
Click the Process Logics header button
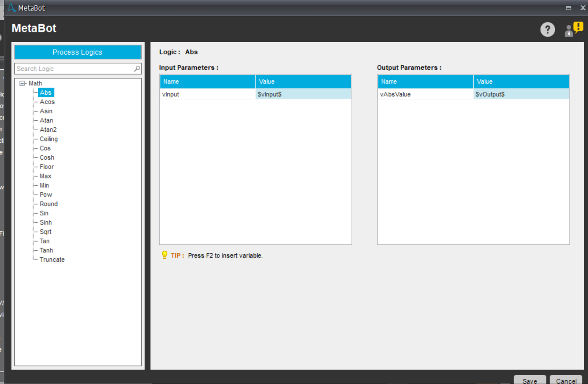tap(78, 52)
